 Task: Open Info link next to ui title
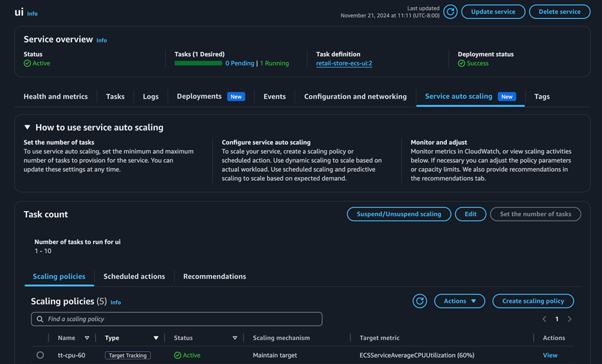32,14
